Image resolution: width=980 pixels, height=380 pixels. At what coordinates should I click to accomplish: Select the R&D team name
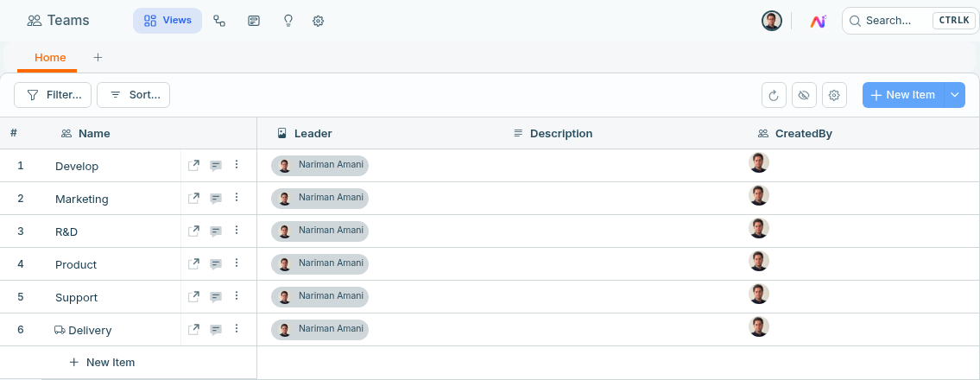click(x=66, y=231)
